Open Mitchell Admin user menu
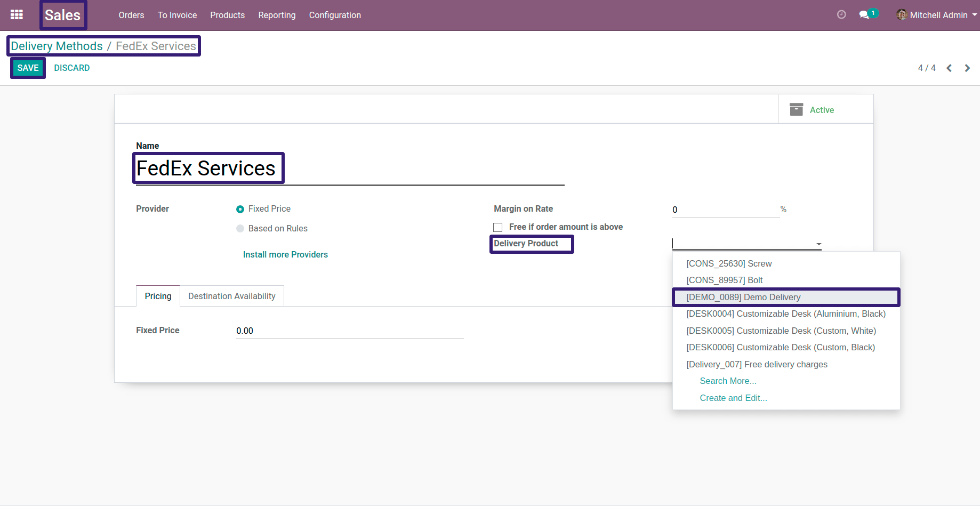980x506 pixels. [937, 15]
